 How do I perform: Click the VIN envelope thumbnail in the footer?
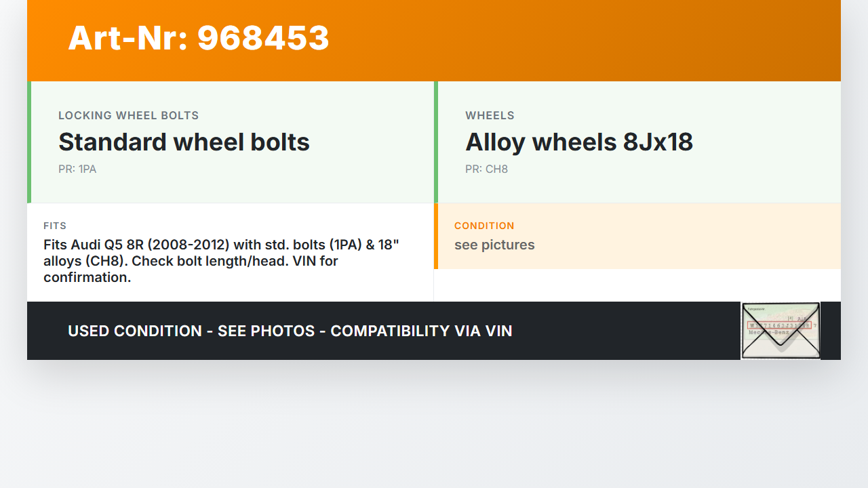tap(781, 331)
